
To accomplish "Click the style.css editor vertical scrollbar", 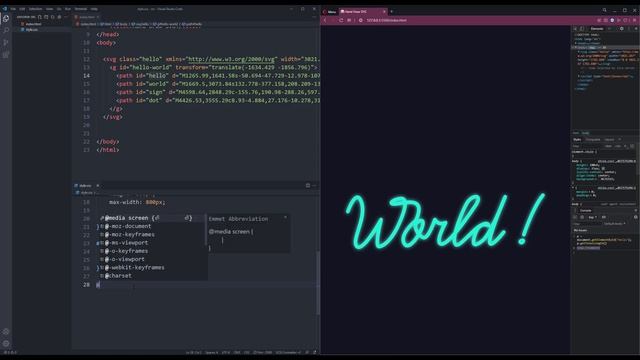I will [318, 283].
